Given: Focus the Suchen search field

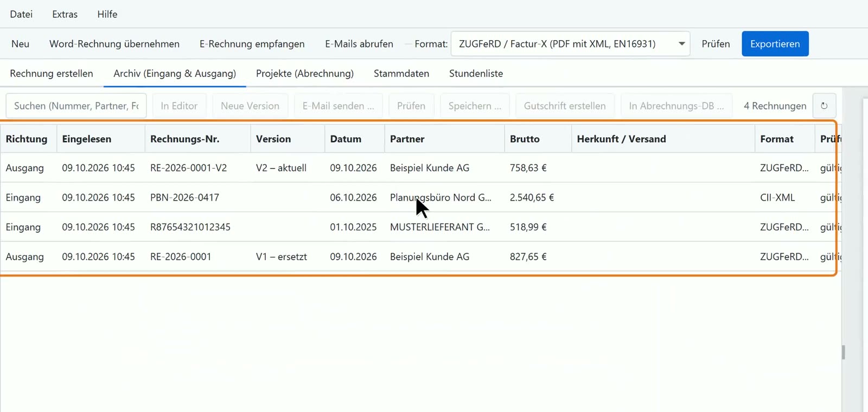Looking at the screenshot, I should point(76,106).
